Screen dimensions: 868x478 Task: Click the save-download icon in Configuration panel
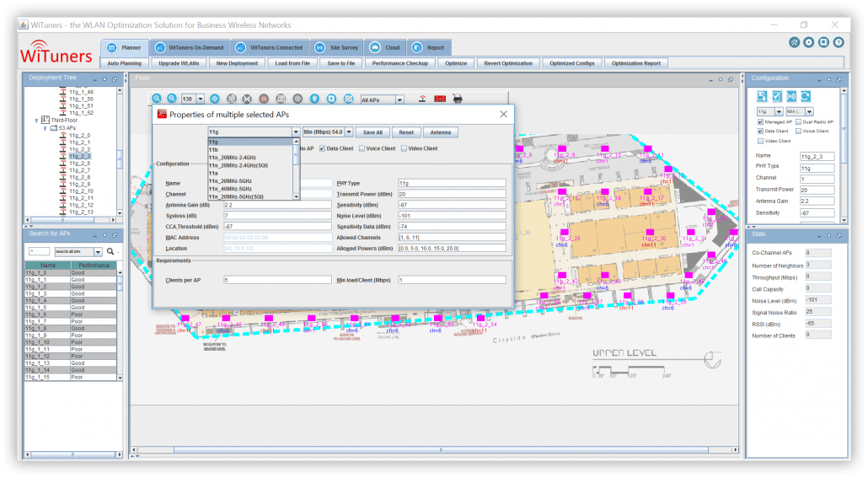(762, 96)
